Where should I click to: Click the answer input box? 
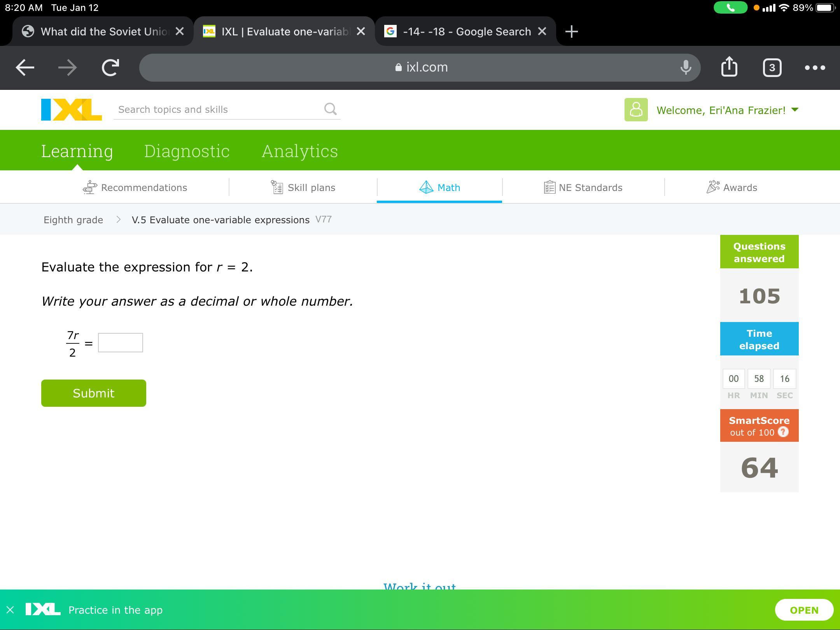click(x=121, y=343)
